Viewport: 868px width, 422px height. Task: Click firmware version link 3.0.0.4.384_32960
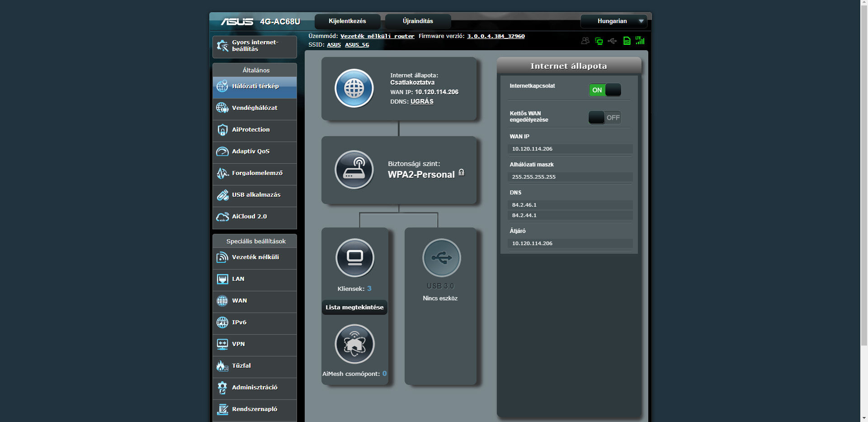tap(496, 36)
